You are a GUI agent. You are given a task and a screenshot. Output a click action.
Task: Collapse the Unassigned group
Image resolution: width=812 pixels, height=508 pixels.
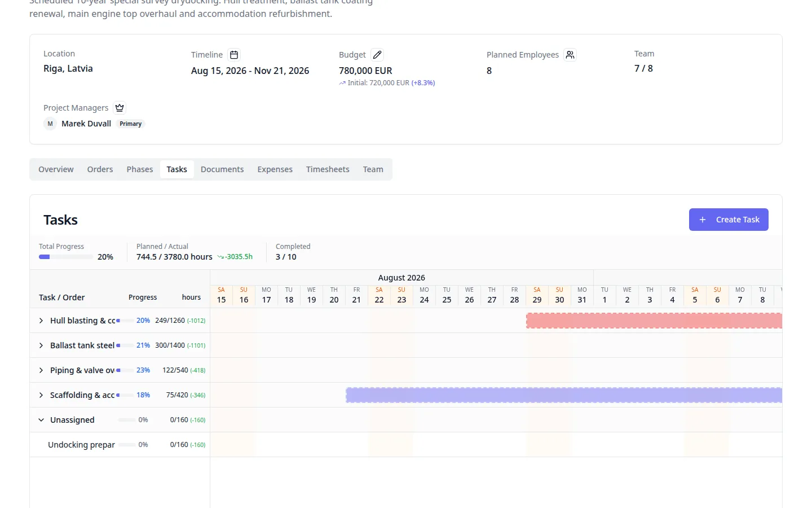pyautogui.click(x=41, y=420)
